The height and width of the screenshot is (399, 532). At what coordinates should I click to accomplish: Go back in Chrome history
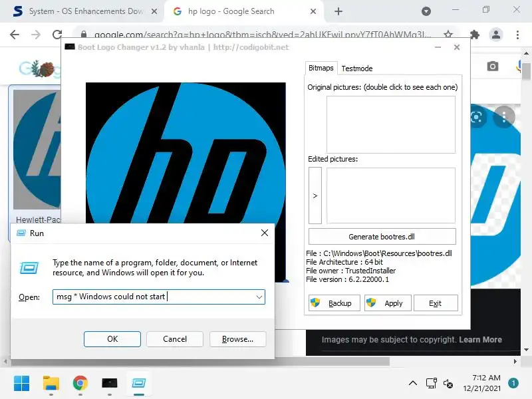point(15,35)
